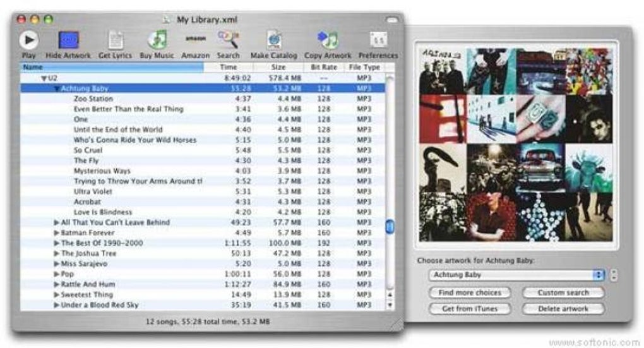Click the 100.0 MB size cell
This screenshot has width=644, height=348.
tap(285, 243)
